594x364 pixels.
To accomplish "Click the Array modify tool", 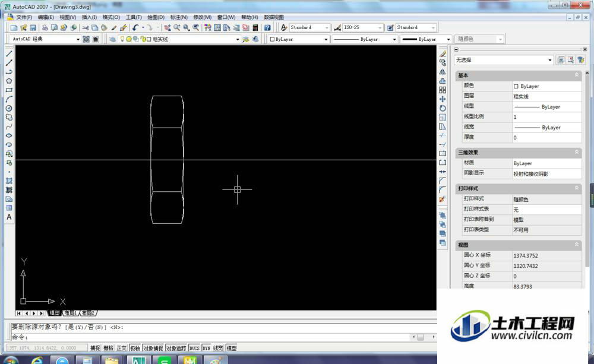I will click(443, 90).
